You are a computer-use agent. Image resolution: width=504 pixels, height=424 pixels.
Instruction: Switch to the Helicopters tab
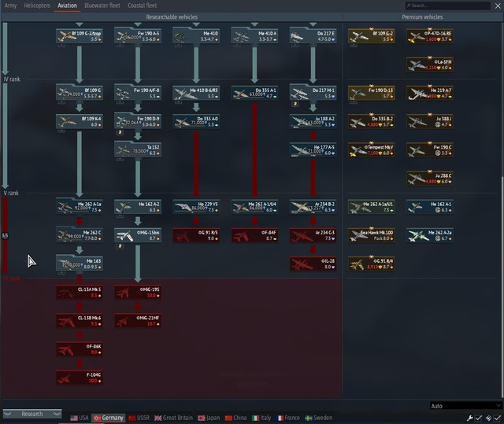[x=37, y=6]
